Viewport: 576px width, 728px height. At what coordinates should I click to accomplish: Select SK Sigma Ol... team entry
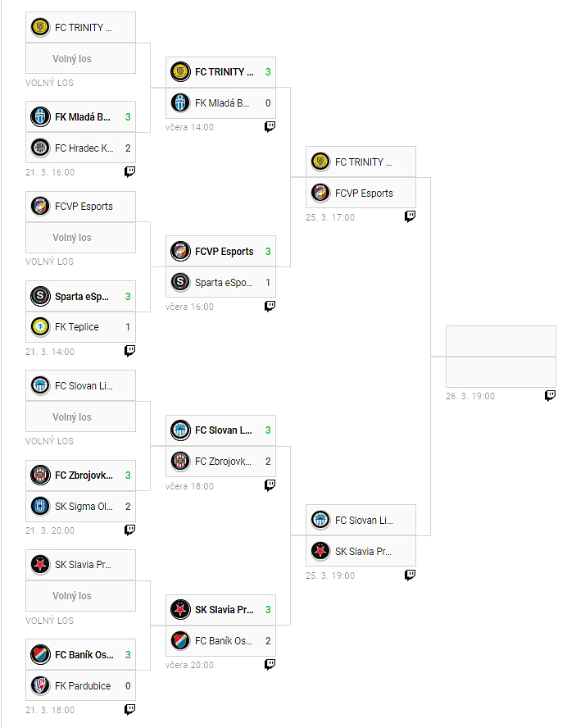tap(81, 507)
